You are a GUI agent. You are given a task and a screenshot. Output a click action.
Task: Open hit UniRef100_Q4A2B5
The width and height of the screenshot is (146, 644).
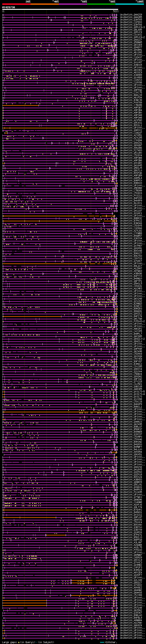click(x=131, y=17)
